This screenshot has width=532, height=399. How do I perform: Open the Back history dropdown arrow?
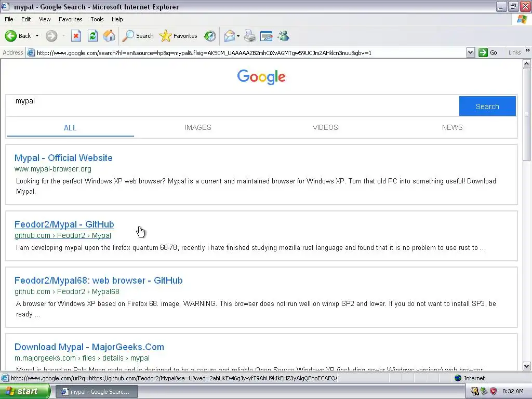pyautogui.click(x=37, y=36)
